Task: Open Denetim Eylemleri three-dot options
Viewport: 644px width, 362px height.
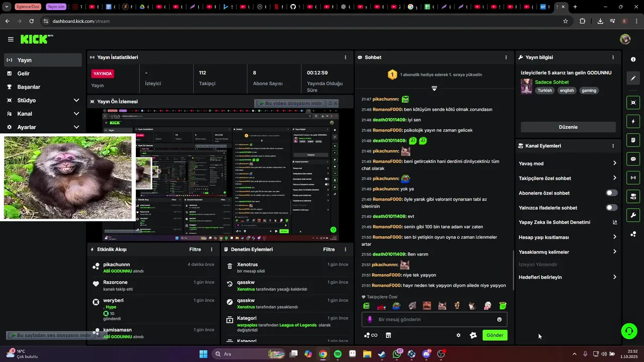Action: pyautogui.click(x=345, y=249)
